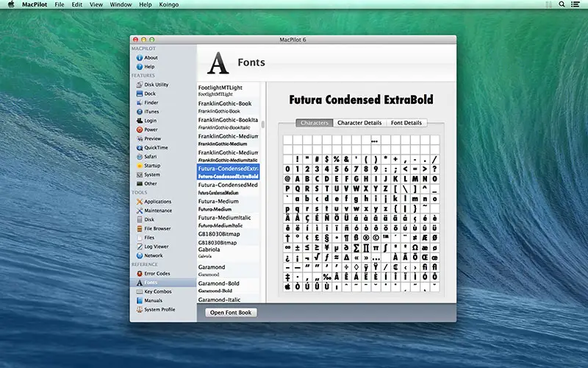
Task: Open the MacPilot application menu
Action: [x=35, y=4]
